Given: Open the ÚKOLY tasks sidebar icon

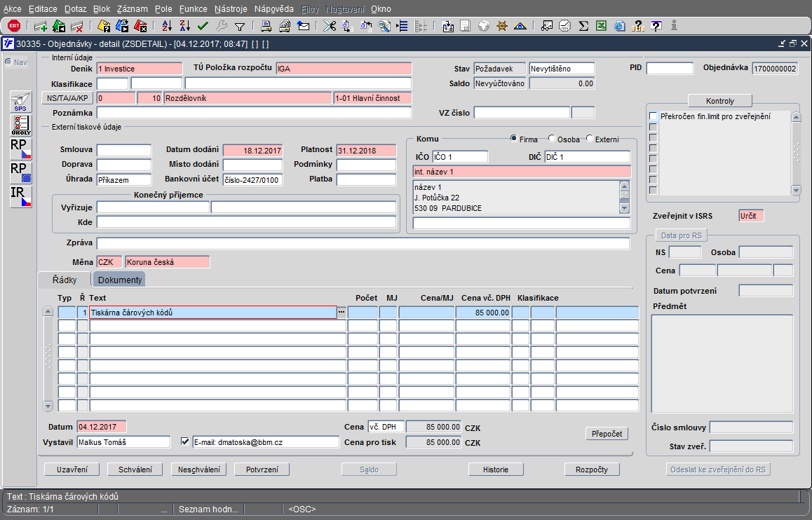Looking at the screenshot, I should coord(21,125).
